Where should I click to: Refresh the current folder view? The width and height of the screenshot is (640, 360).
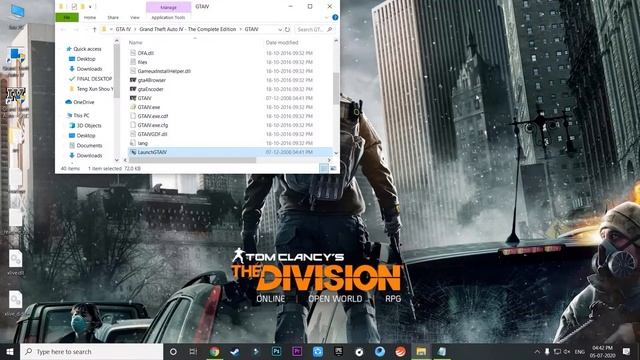coord(287,29)
